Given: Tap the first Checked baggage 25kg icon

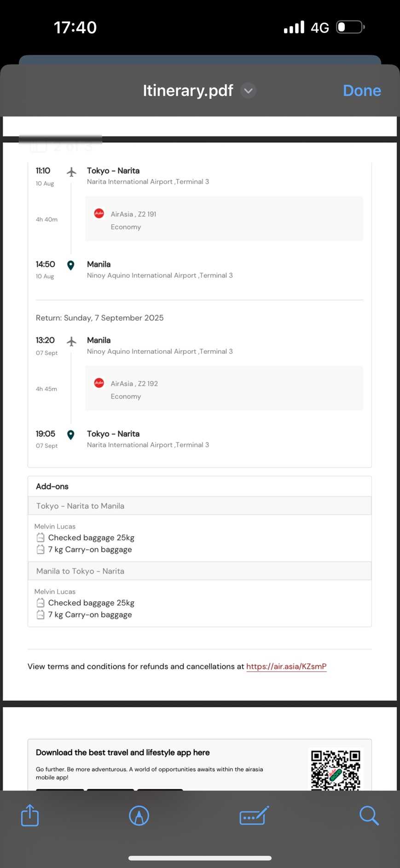Looking at the screenshot, I should point(41,538).
